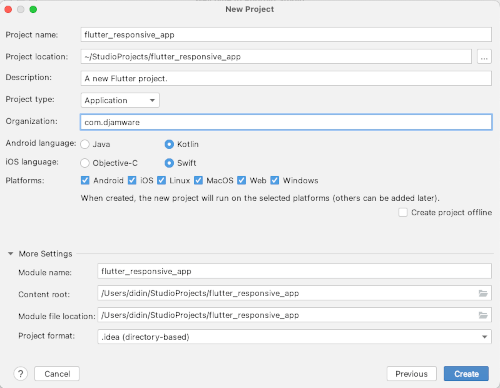
Task: Open the Project type Application dropdown
Action: pos(120,100)
